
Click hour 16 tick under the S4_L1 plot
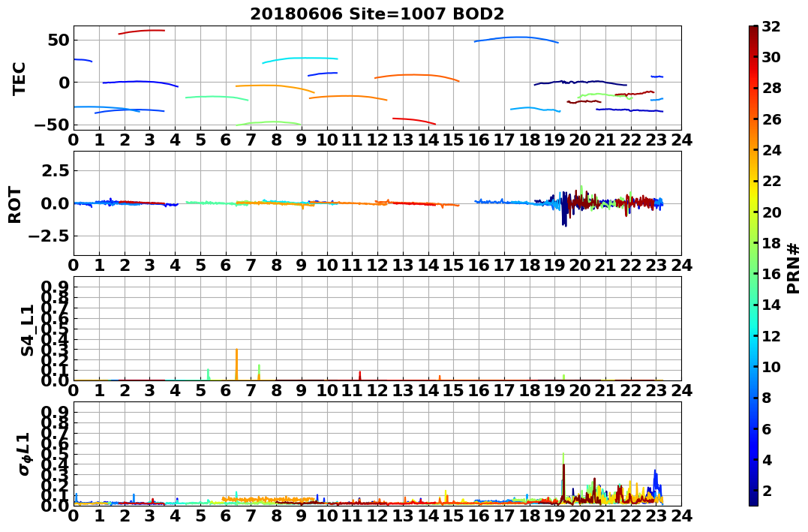tap(479, 390)
